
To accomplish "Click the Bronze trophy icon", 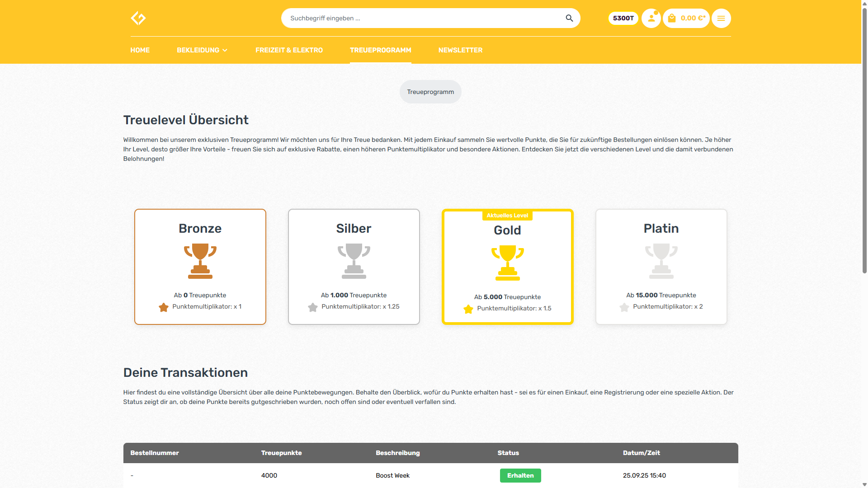I will pos(200,261).
